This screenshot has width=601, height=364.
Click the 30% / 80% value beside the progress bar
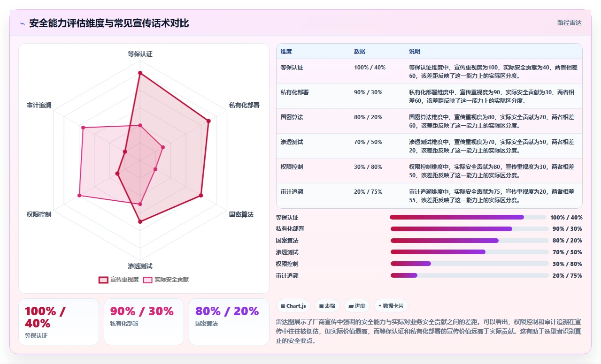point(567,264)
